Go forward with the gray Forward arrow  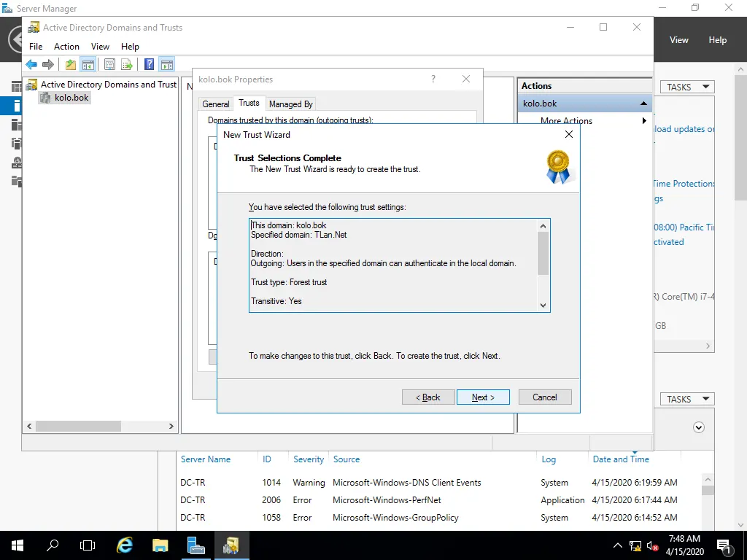[47, 64]
